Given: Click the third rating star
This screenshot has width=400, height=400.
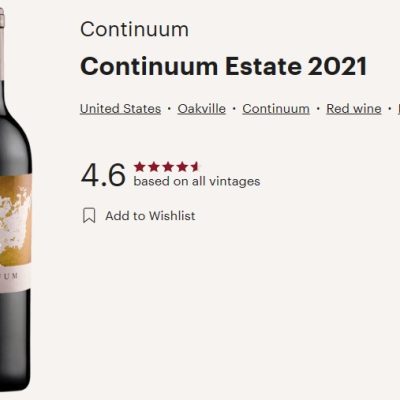Looking at the screenshot, I should [168, 167].
